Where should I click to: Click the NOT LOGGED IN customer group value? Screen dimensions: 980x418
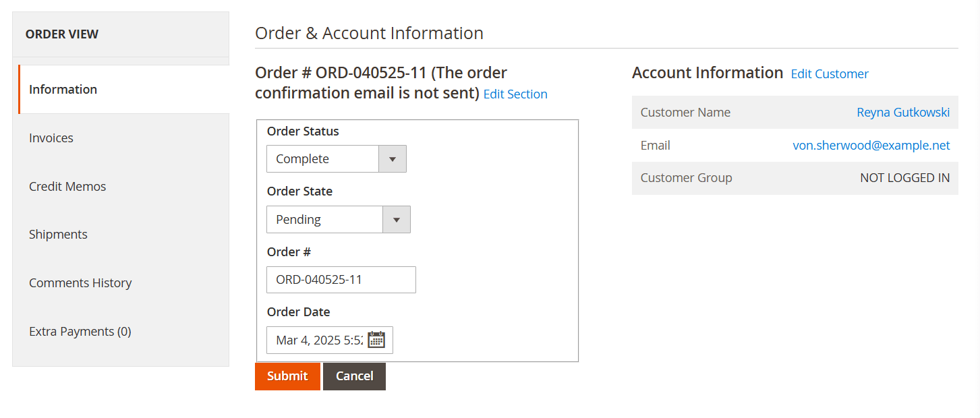coord(904,178)
